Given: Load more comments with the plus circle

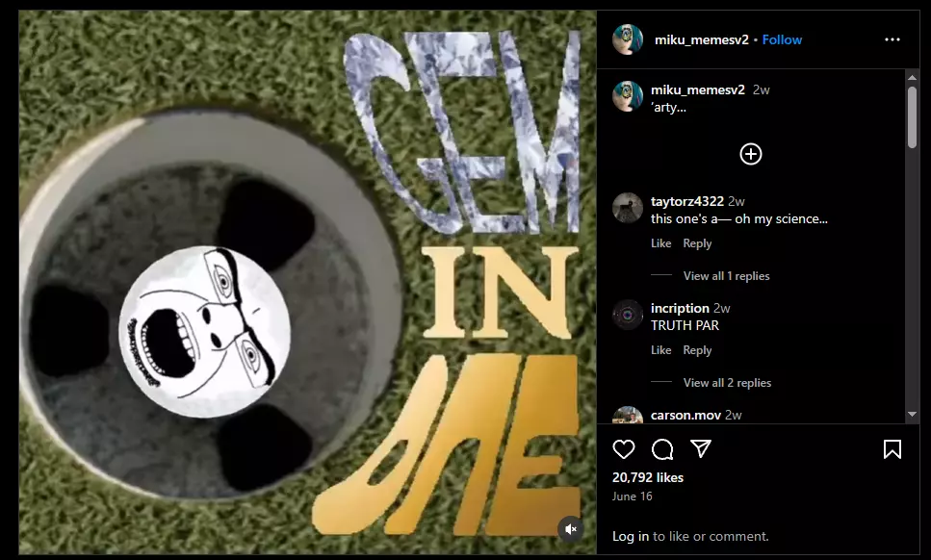Looking at the screenshot, I should pyautogui.click(x=751, y=154).
